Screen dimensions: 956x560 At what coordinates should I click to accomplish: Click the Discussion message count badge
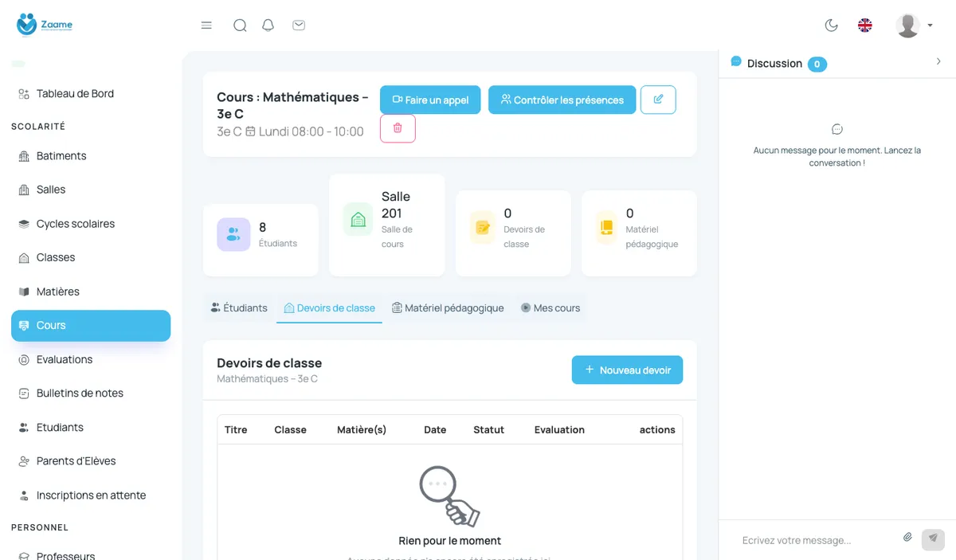(x=817, y=64)
